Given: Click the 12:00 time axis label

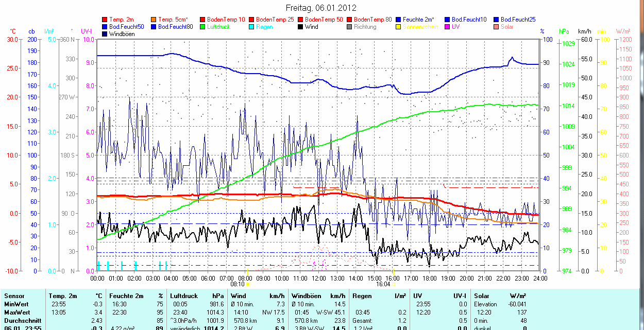Looking at the screenshot, I should click(318, 279).
